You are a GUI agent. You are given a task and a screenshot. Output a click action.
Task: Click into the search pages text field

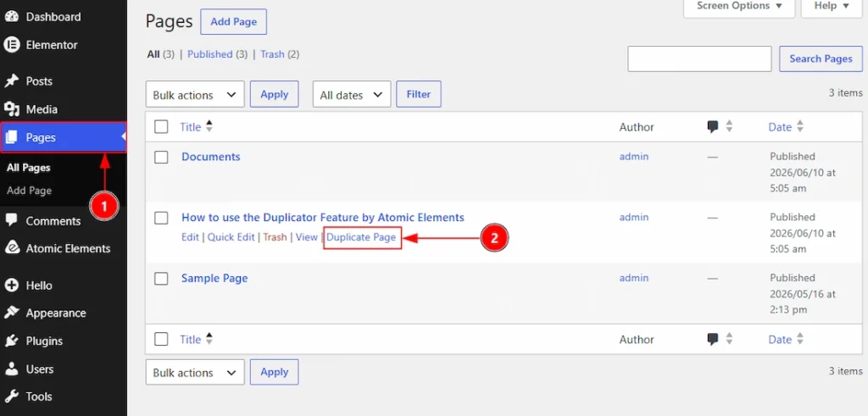tap(699, 58)
